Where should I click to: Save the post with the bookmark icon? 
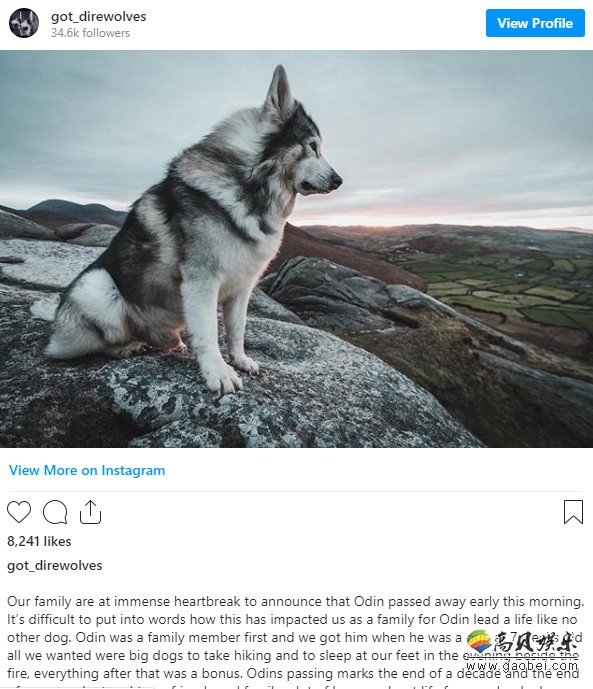click(x=573, y=512)
